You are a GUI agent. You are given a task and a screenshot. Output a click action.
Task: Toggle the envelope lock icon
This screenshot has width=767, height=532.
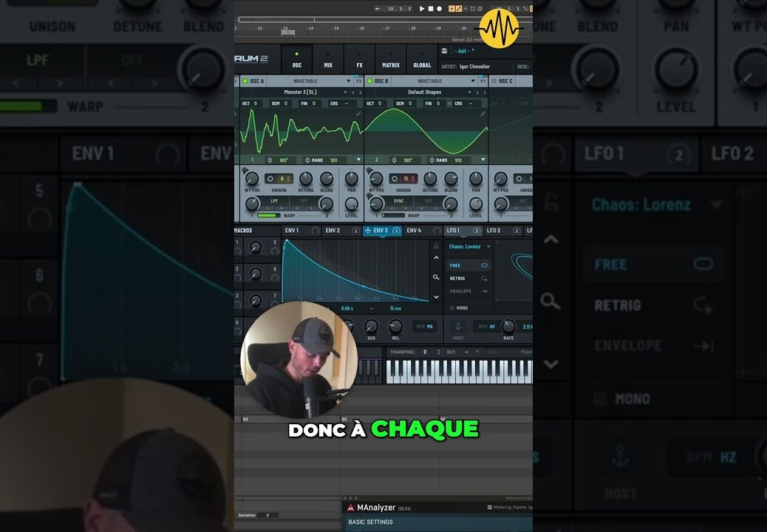[436, 246]
